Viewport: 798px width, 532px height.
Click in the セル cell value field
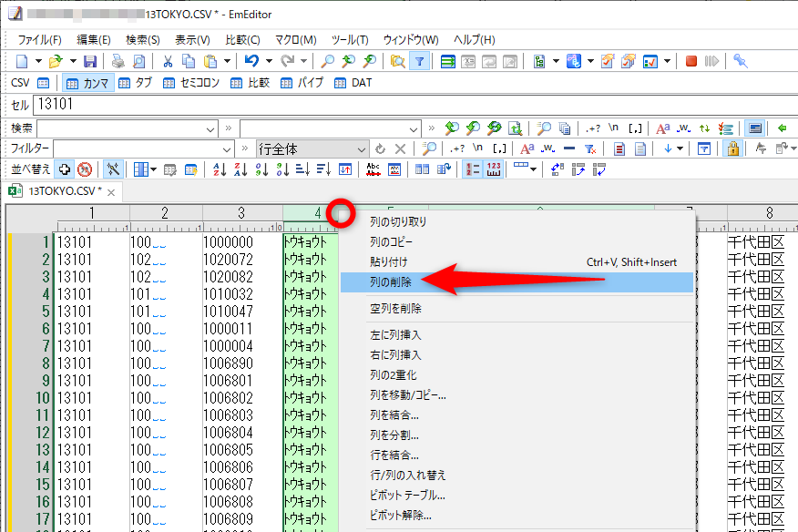[414, 105]
